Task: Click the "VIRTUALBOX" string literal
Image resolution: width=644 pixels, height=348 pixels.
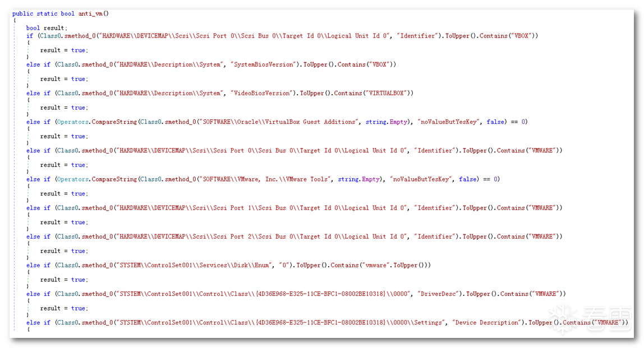Action: point(386,93)
